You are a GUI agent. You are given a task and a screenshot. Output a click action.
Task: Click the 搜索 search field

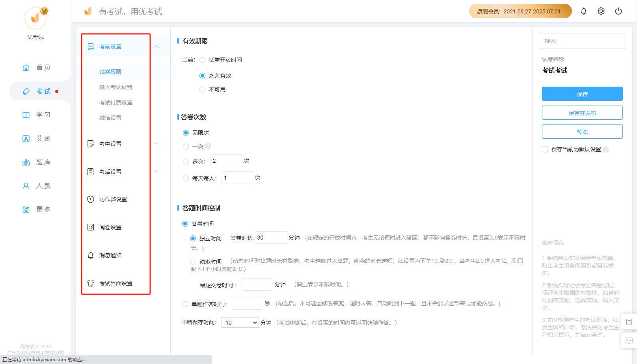(x=582, y=41)
